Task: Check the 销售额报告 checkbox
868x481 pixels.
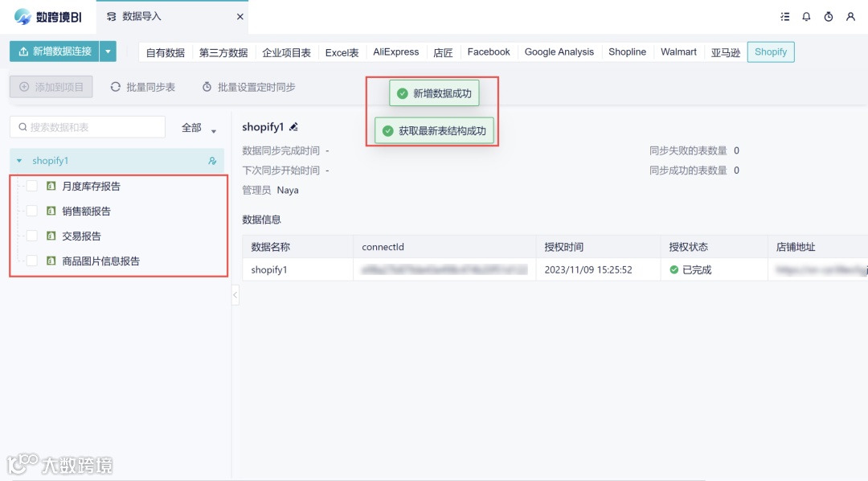Action: pos(31,211)
